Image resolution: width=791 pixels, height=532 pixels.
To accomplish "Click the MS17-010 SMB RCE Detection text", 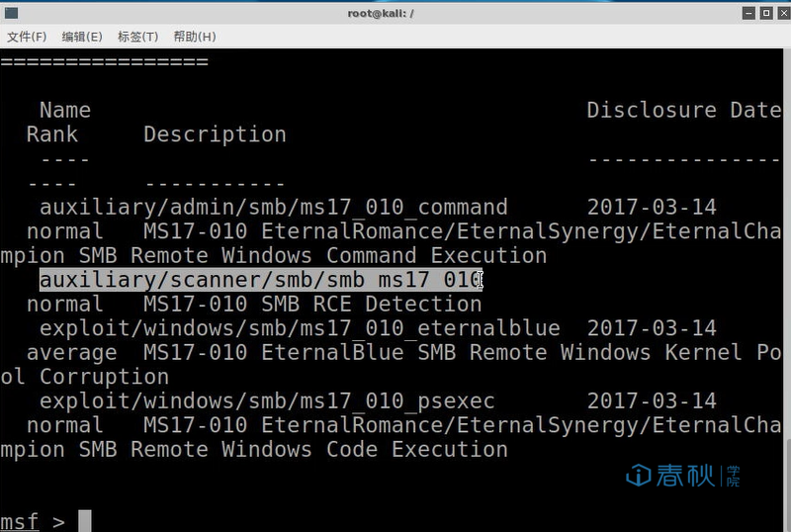I will [x=312, y=304].
